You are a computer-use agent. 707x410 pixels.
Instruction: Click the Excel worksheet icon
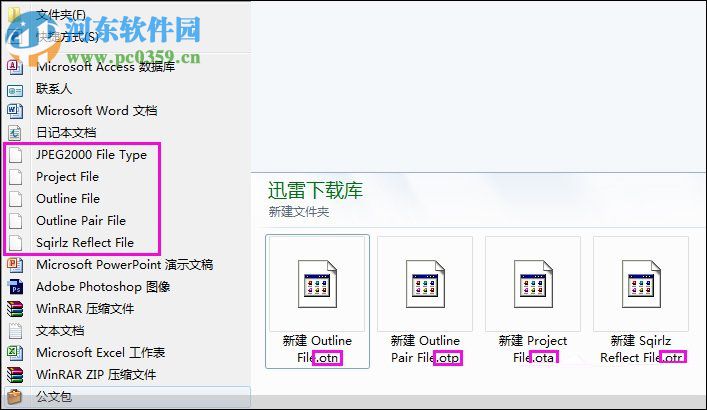point(14,353)
